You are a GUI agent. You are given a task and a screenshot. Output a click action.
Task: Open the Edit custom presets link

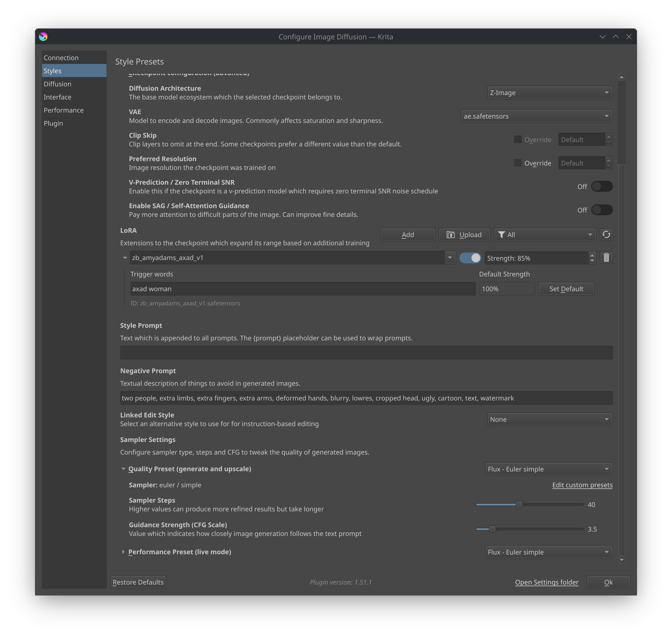click(x=582, y=485)
